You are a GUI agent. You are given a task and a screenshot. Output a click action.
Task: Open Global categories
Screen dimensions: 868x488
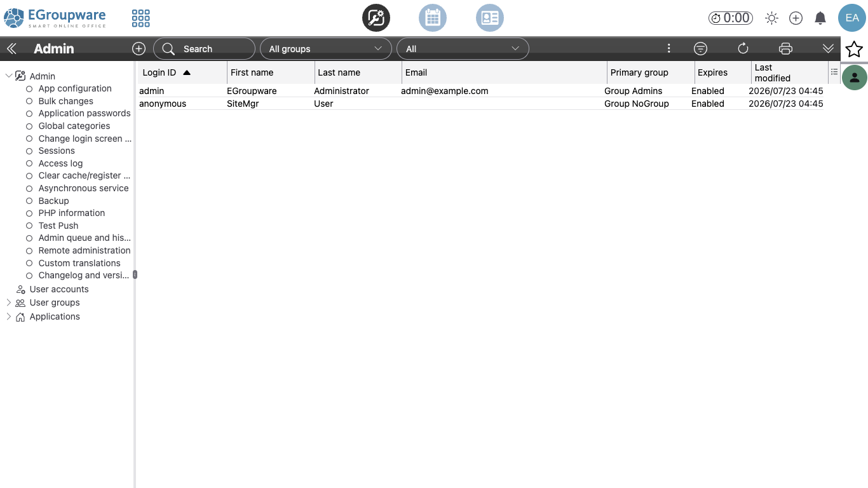(74, 126)
